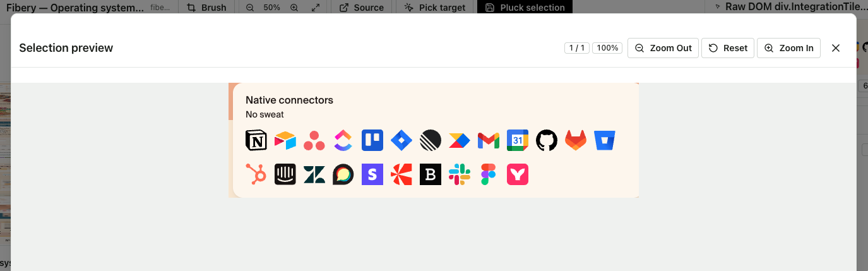The width and height of the screenshot is (868, 271).
Task: Click Pluck selection in background toolbar
Action: point(525,8)
